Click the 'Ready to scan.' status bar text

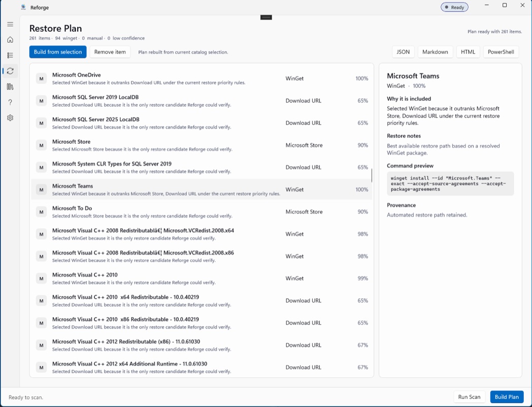26,397
